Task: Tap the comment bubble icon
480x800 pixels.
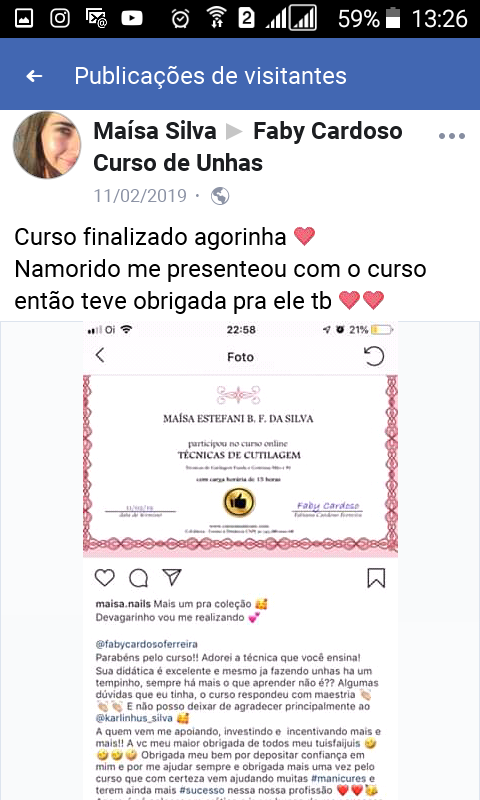Action: [x=138, y=578]
